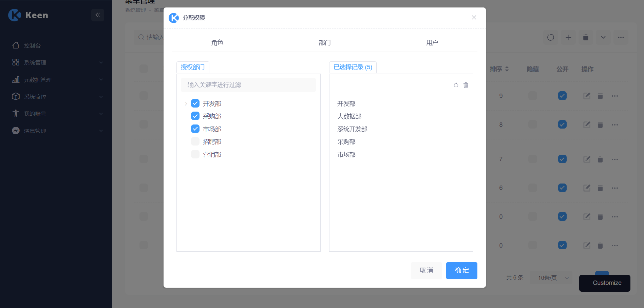Click the plus icon to add a menu
Screen dimensions: 644x308
coord(568,37)
